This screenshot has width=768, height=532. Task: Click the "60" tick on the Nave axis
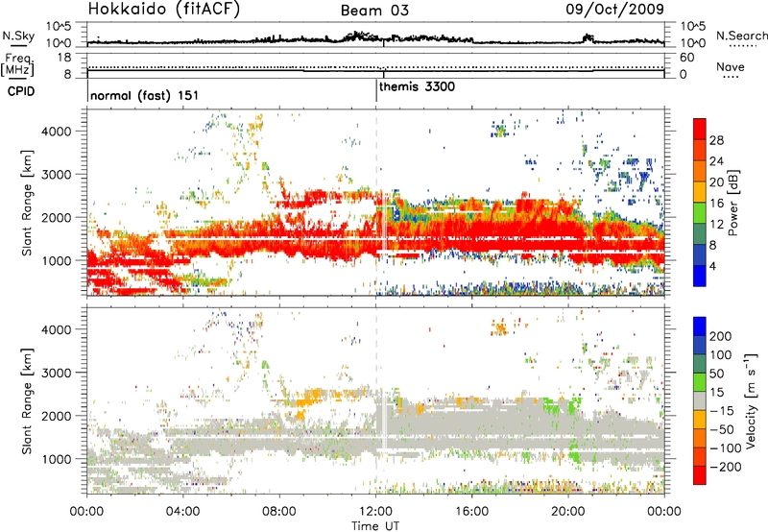tap(686, 58)
